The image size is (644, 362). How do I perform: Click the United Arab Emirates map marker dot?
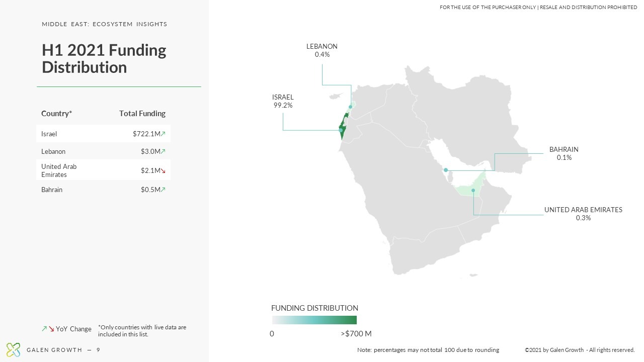473,190
